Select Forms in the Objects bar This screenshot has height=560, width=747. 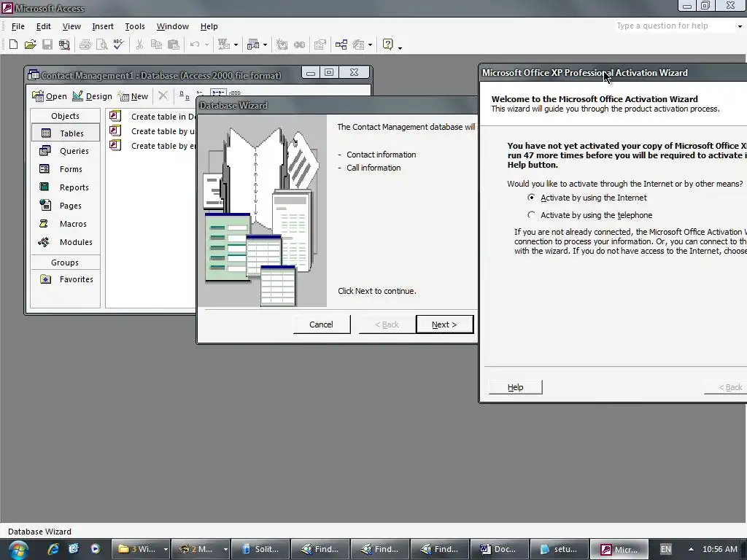pyautogui.click(x=65, y=169)
